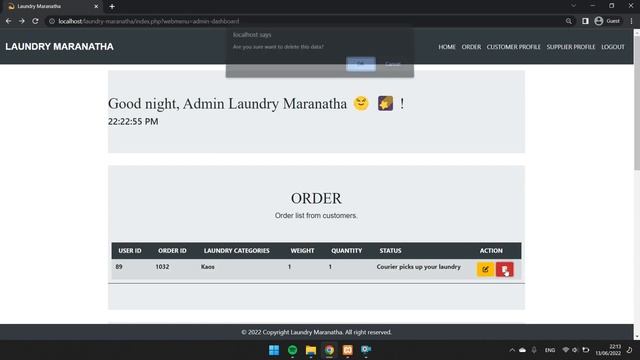
Task: Edit order 1032 with the yellow pencil icon
Action: pos(485,269)
